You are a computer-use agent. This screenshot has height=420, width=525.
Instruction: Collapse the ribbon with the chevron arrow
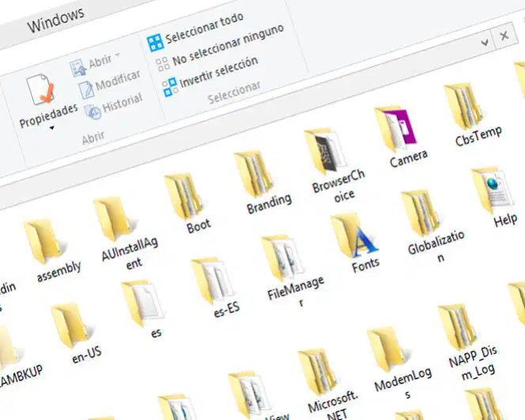(x=485, y=43)
